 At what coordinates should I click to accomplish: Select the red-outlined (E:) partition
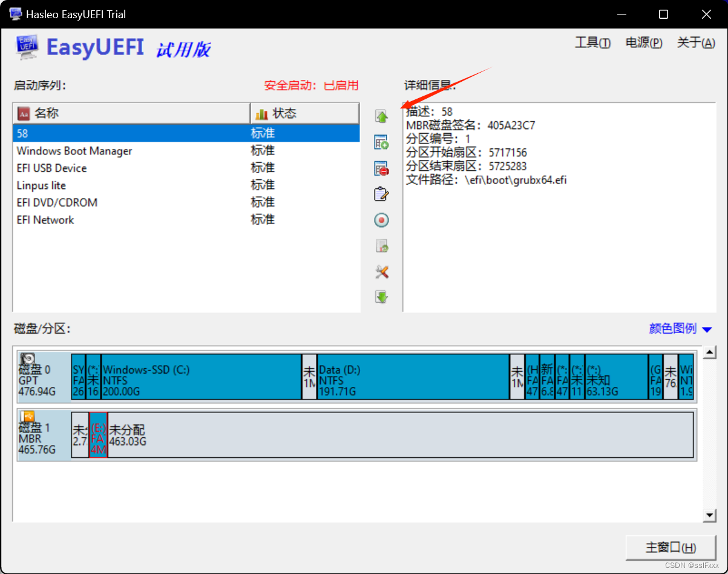[99, 435]
